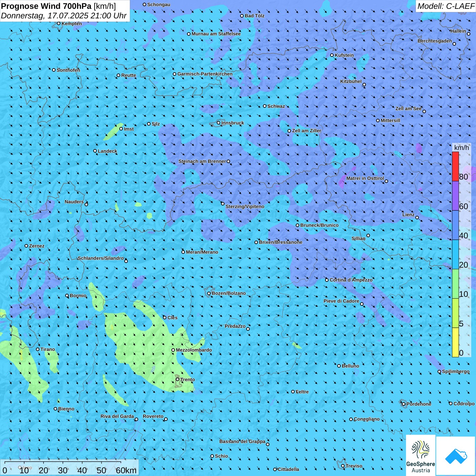
Task: Click the Spilimbergo location dot
Action: tap(439, 372)
